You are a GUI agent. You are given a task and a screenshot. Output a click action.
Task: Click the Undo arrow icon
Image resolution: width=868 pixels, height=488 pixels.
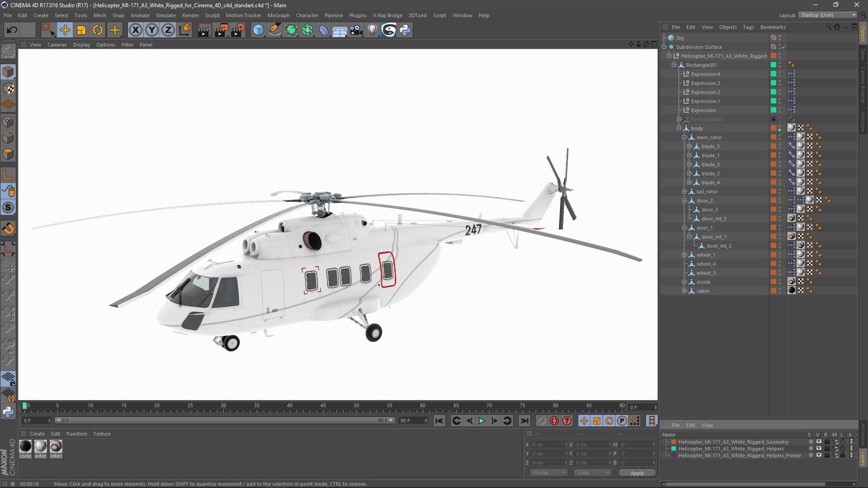point(12,30)
